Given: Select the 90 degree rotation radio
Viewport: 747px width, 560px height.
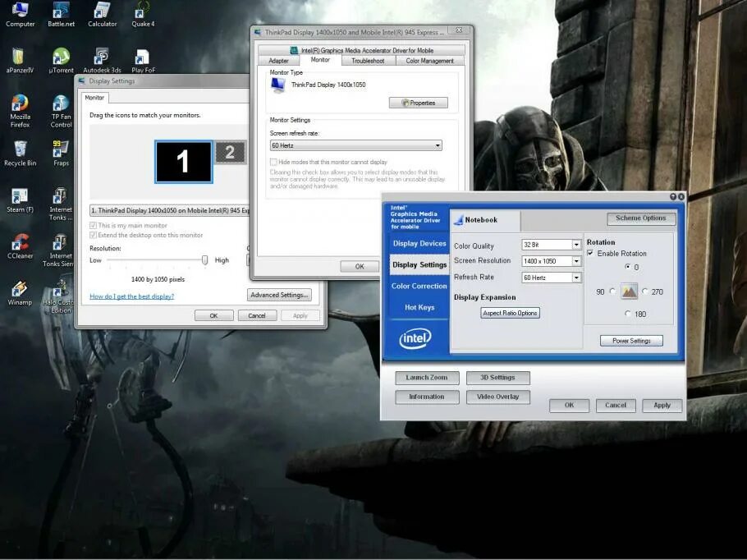Looking at the screenshot, I should (612, 291).
